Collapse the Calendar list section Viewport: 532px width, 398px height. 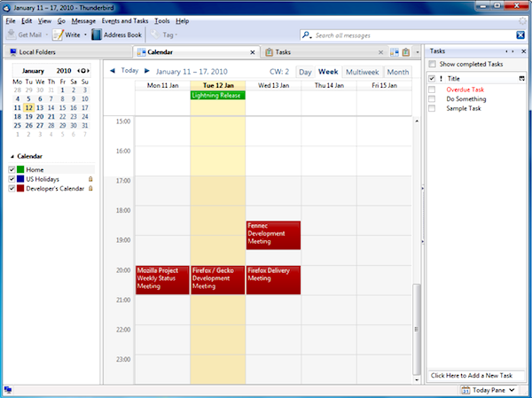[12, 156]
